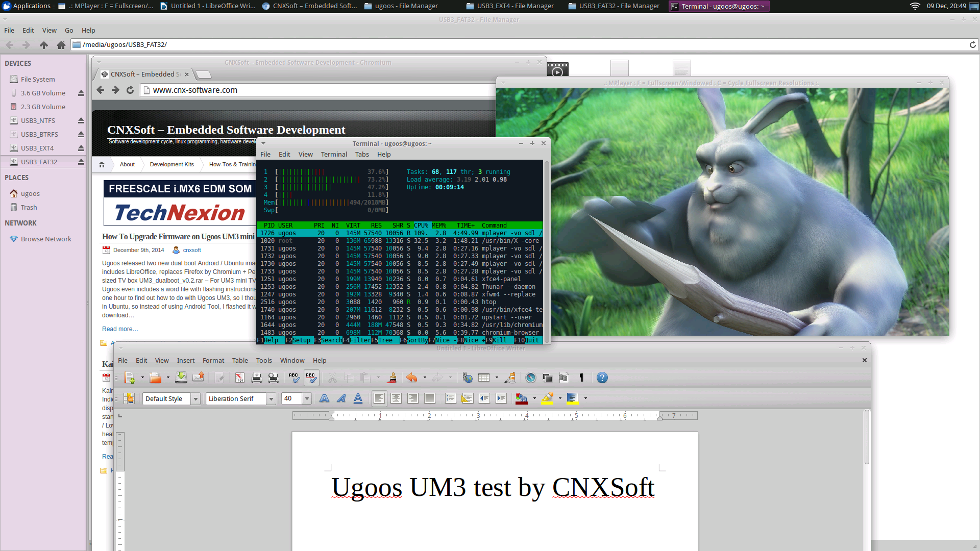Save the Writer document with Save icon

point(181,378)
